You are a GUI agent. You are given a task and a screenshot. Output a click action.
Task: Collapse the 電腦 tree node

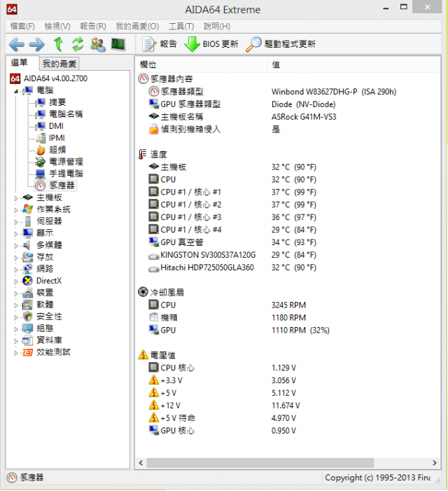(16, 91)
